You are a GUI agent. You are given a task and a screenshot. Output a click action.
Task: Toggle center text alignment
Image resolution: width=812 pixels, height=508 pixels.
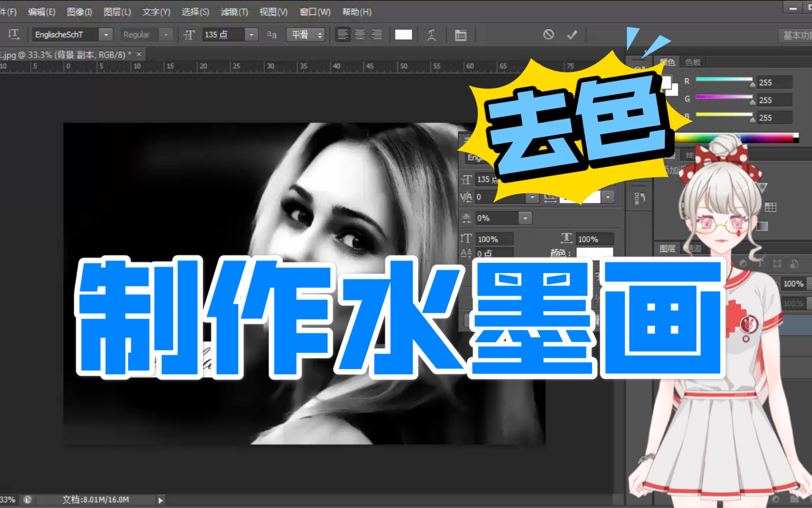tap(360, 34)
